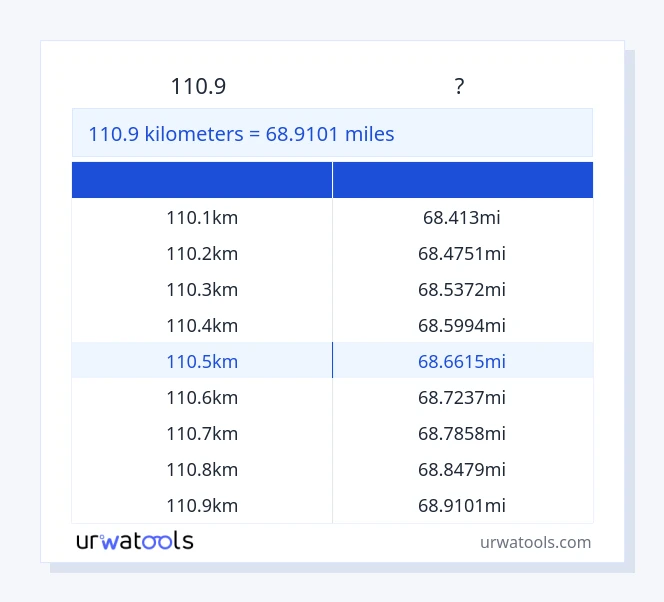Click the 68.9101mi table cell

click(x=462, y=505)
